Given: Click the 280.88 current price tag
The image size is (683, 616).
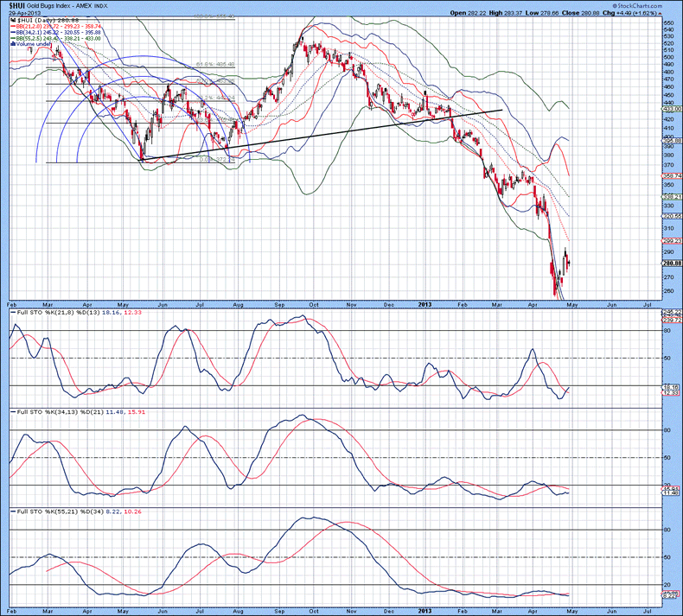Looking at the screenshot, I should tap(669, 263).
